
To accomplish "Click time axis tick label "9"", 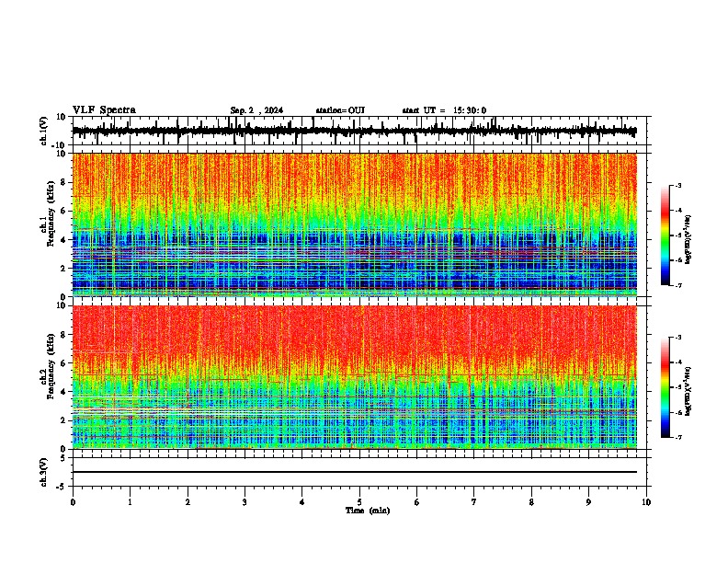I will click(588, 502).
